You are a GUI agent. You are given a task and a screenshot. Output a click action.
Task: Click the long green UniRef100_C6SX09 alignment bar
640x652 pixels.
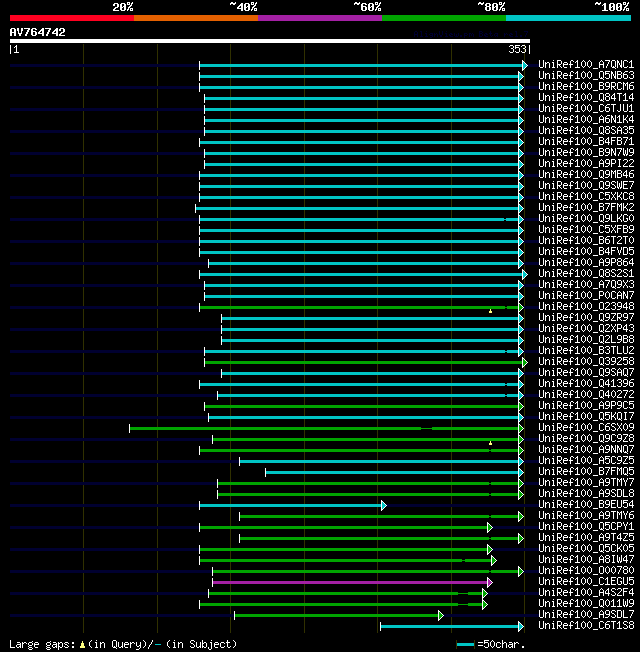pyautogui.click(x=324, y=428)
